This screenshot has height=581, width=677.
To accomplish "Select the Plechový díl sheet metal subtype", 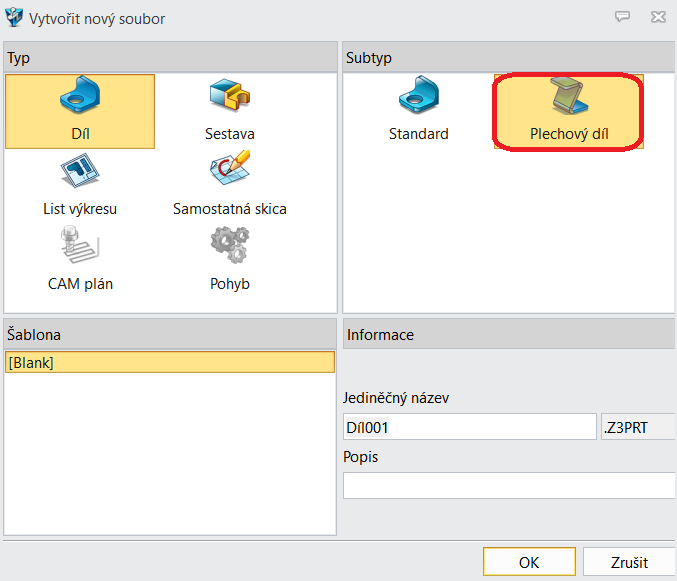I will tap(569, 111).
